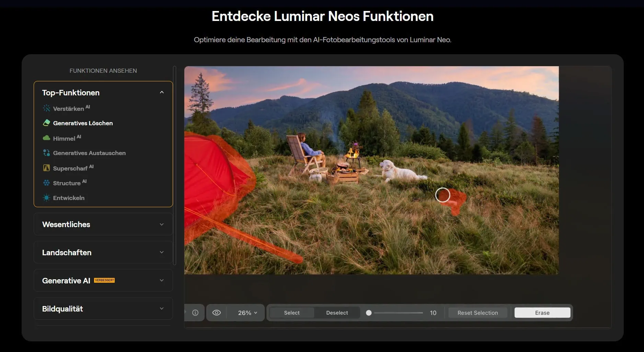Click the Generatives Austauschen swap icon
Image resolution: width=644 pixels, height=352 pixels.
[46, 153]
